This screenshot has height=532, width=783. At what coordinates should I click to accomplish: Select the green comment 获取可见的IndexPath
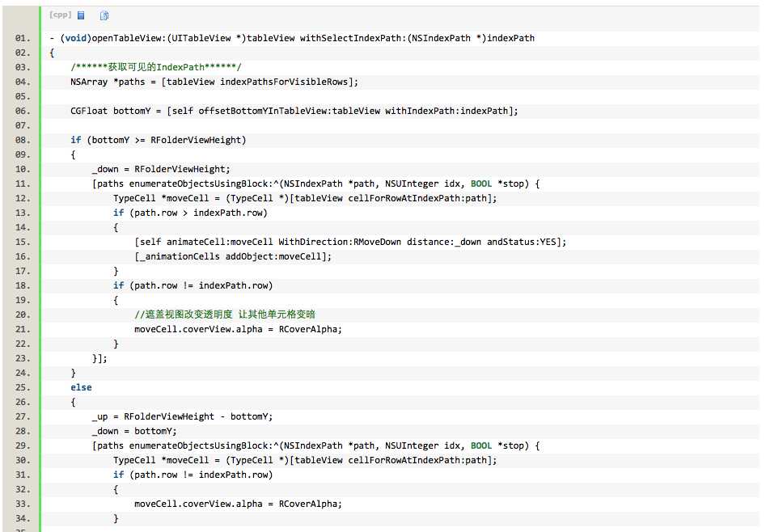[156, 67]
